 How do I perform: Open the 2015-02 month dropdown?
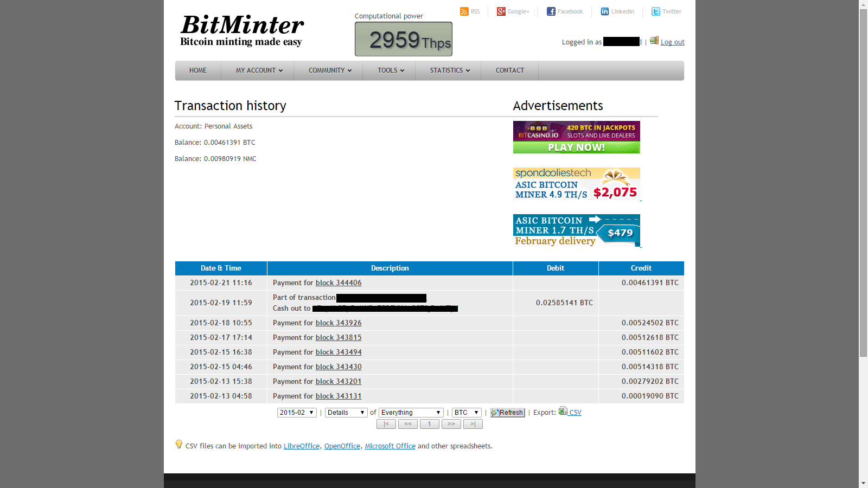[297, 413]
